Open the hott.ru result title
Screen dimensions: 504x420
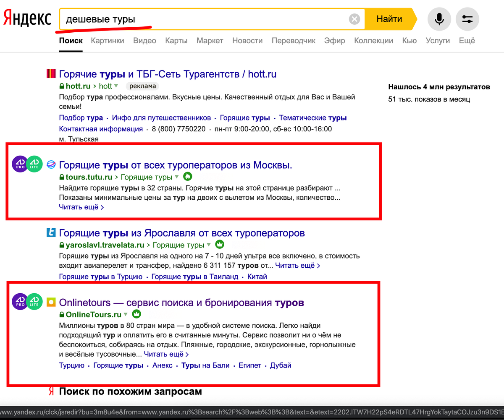point(168,74)
